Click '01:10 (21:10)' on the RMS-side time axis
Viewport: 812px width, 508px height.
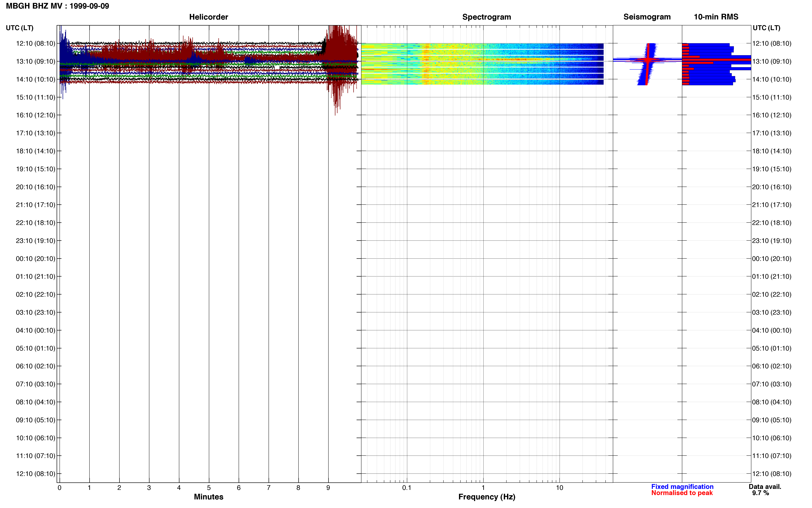pos(772,277)
